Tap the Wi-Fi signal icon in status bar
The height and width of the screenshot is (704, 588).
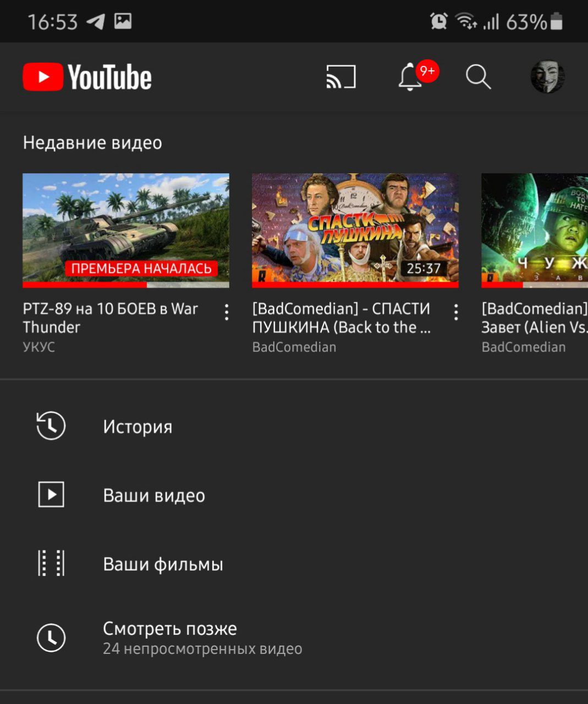[x=466, y=21]
